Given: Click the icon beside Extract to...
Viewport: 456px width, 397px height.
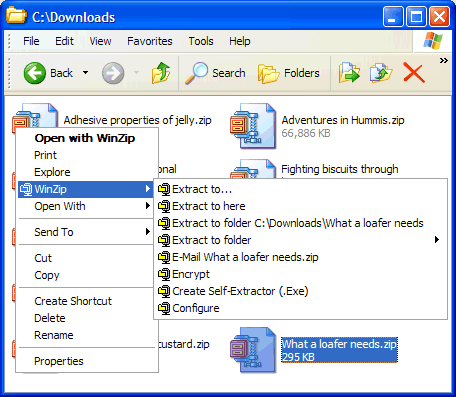Looking at the screenshot, I should 164,189.
